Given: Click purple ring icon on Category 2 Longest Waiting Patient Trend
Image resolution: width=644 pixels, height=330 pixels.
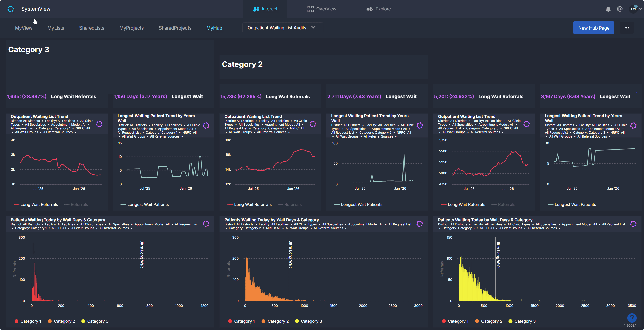Looking at the screenshot, I should coord(420,125).
